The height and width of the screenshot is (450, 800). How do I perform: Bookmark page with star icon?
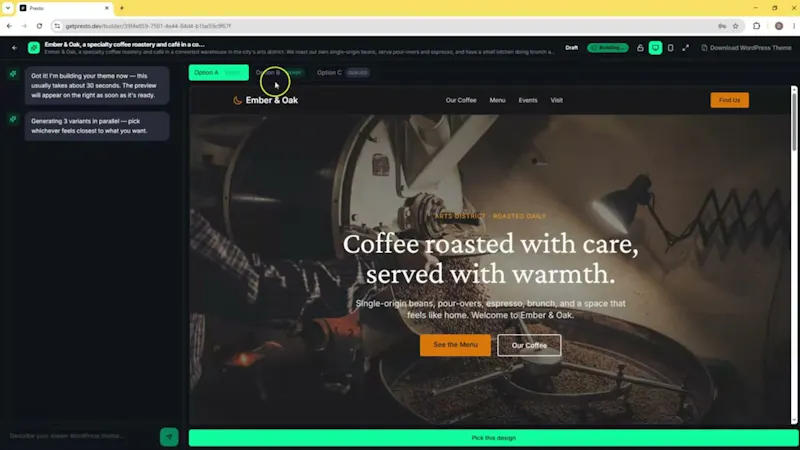coord(735,26)
